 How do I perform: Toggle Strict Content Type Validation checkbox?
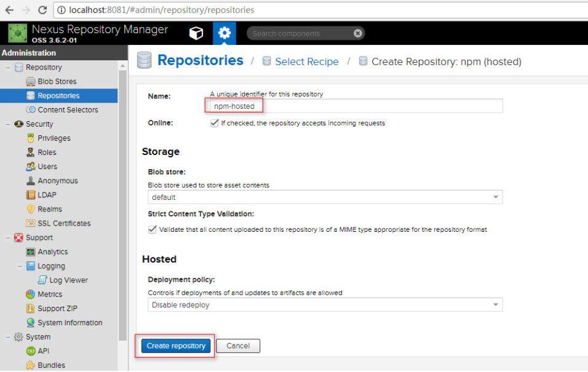click(153, 229)
